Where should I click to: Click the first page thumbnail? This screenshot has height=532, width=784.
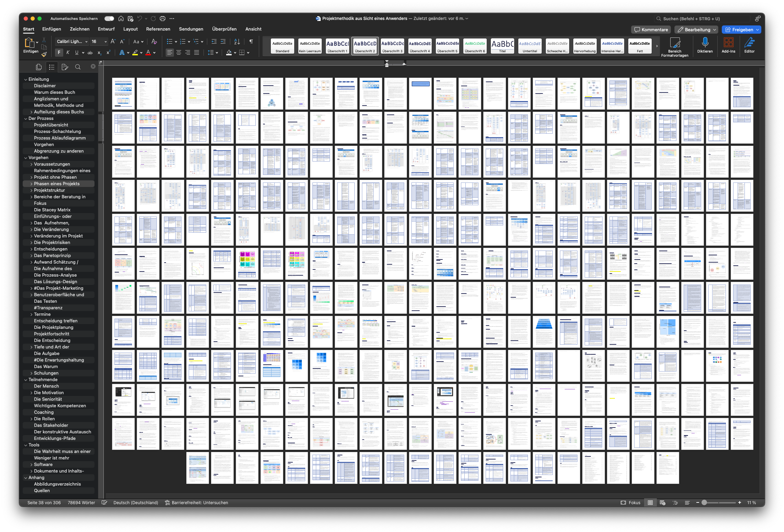(x=123, y=93)
